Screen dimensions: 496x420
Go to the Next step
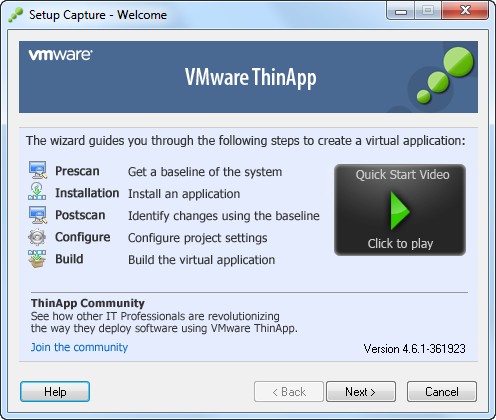coord(361,392)
